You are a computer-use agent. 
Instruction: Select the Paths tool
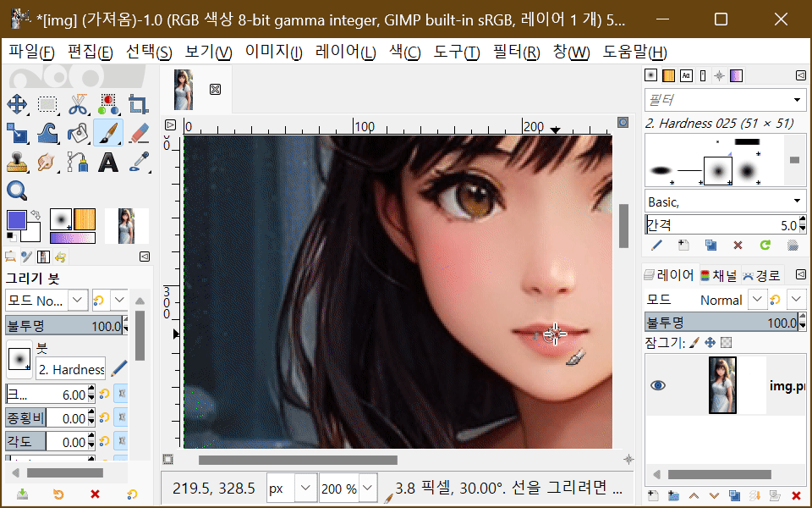coord(78,163)
